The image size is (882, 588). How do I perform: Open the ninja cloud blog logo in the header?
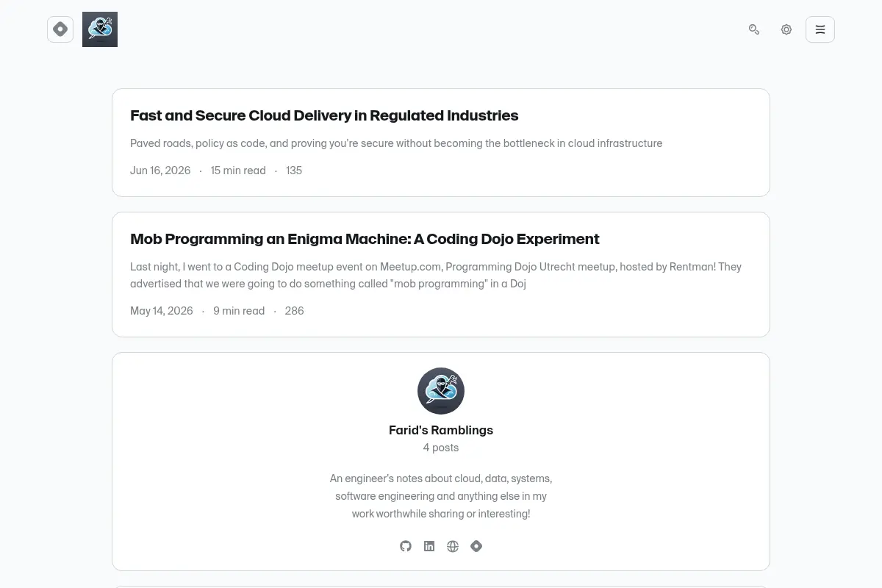(x=100, y=29)
